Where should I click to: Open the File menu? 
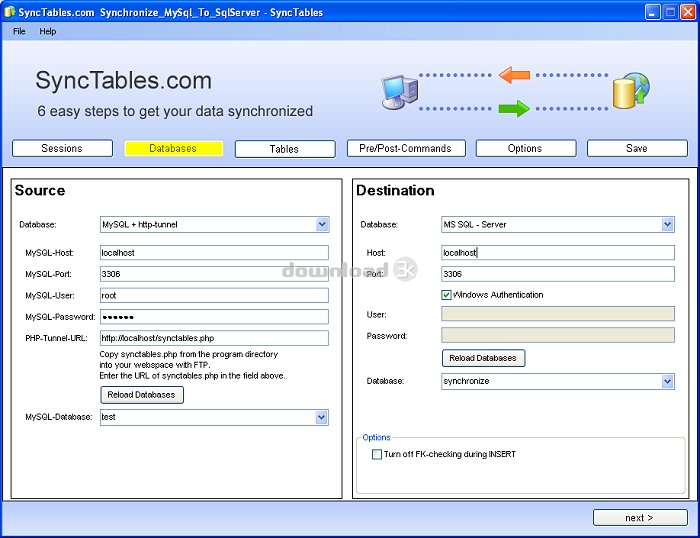point(19,31)
